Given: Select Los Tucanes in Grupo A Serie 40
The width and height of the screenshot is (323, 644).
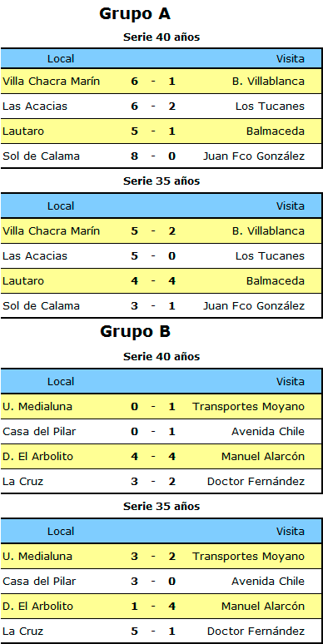Looking at the screenshot, I should (270, 107).
